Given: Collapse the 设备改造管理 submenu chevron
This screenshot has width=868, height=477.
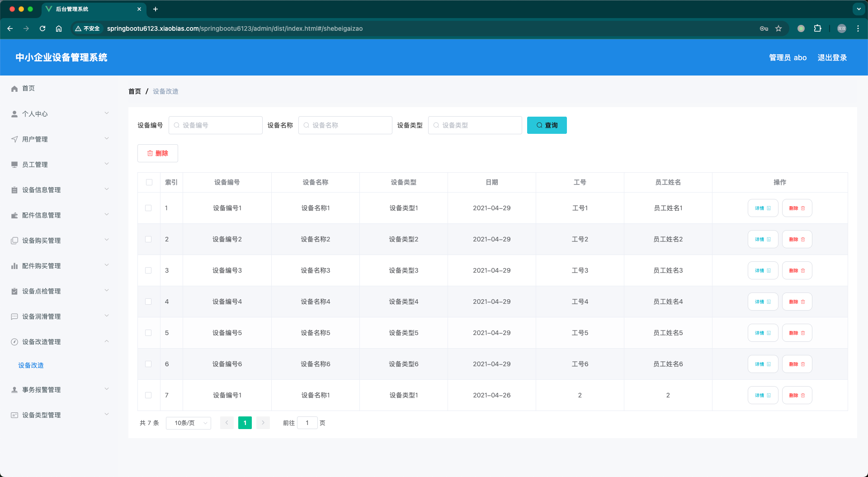Looking at the screenshot, I should [x=107, y=341].
